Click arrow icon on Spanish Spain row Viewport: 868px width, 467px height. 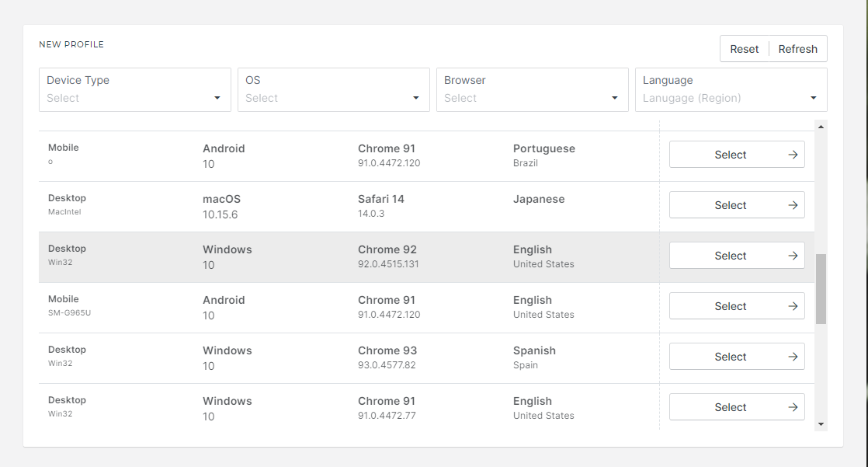pos(793,357)
